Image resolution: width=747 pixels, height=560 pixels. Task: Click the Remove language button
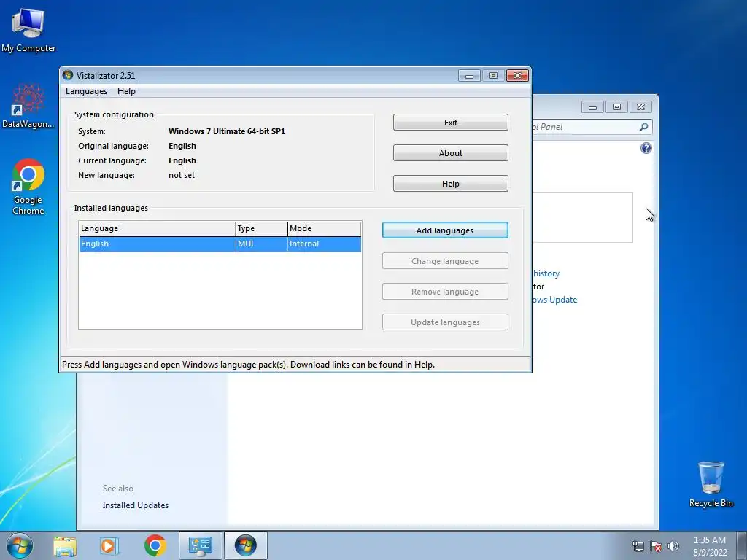(x=445, y=292)
